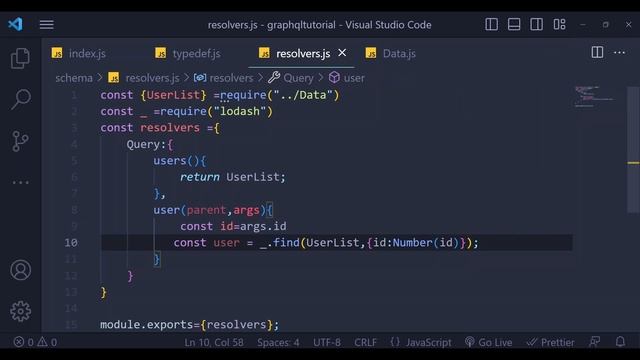Split the editor to the right
Image resolution: width=640 pixels, height=360 pixels.
tap(597, 52)
